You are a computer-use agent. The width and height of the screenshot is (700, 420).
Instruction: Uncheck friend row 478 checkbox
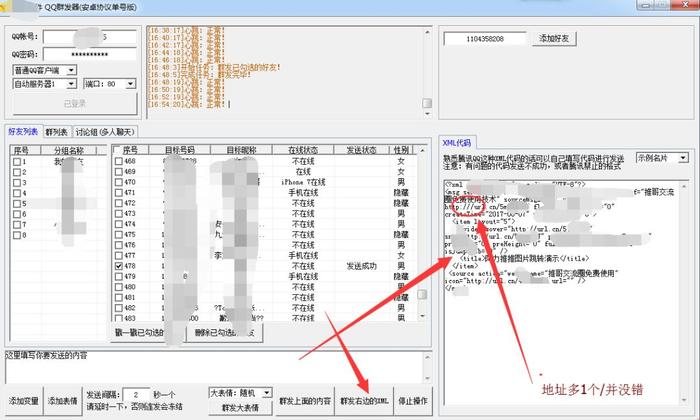pos(119,266)
